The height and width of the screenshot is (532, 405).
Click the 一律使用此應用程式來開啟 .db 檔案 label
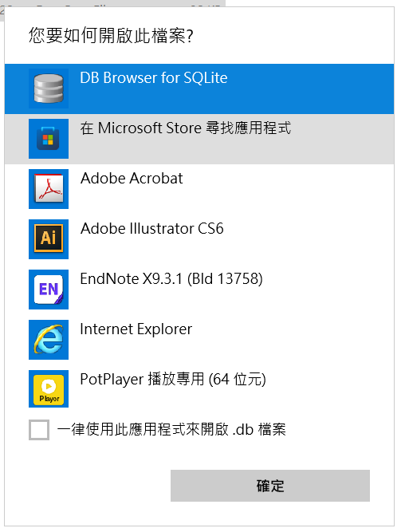click(171, 430)
